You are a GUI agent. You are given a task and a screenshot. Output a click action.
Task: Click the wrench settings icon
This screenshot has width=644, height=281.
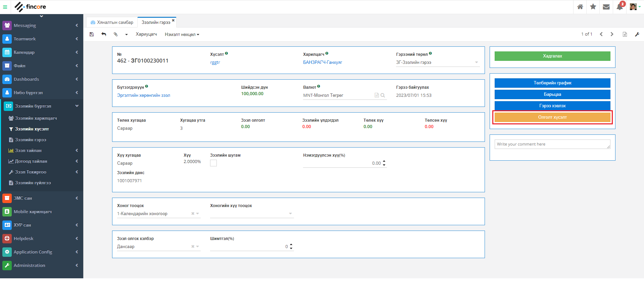tap(637, 34)
